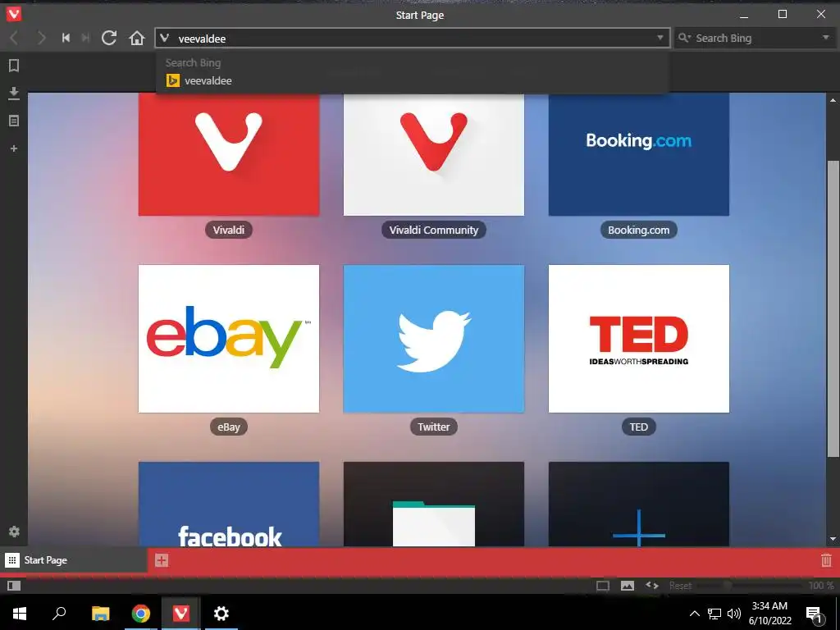
Task: Click the page scrollbar up arrow
Action: tap(833, 99)
